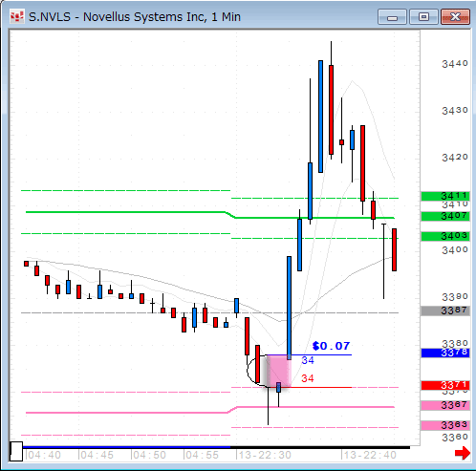Click the $0.07 profit annotation

tap(331, 346)
